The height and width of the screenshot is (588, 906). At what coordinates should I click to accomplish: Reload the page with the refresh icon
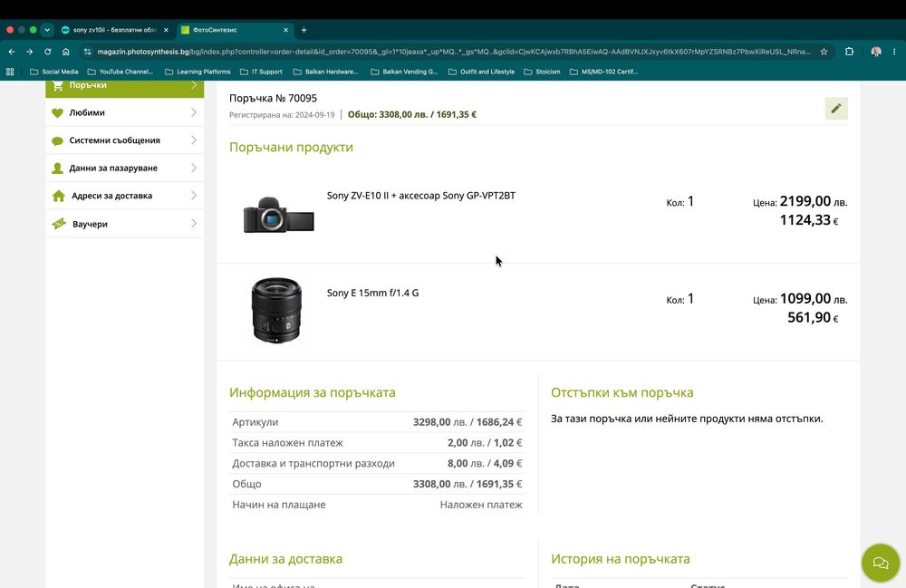[47, 52]
